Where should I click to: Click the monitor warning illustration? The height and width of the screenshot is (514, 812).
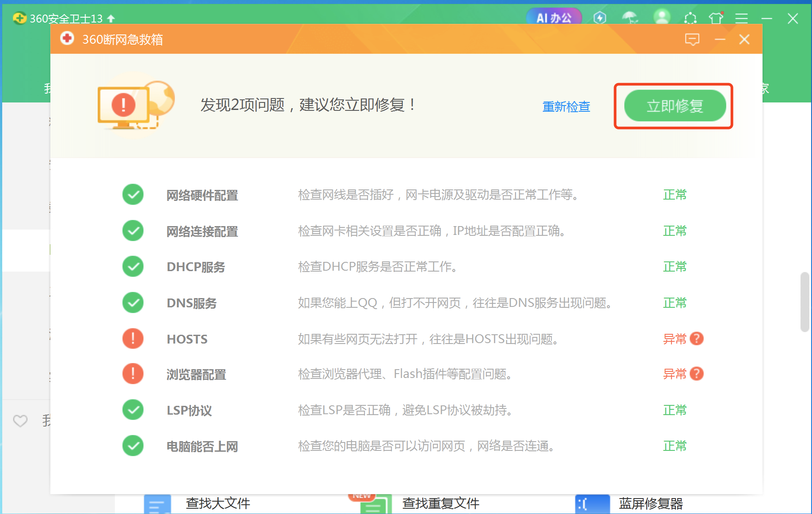(x=136, y=105)
